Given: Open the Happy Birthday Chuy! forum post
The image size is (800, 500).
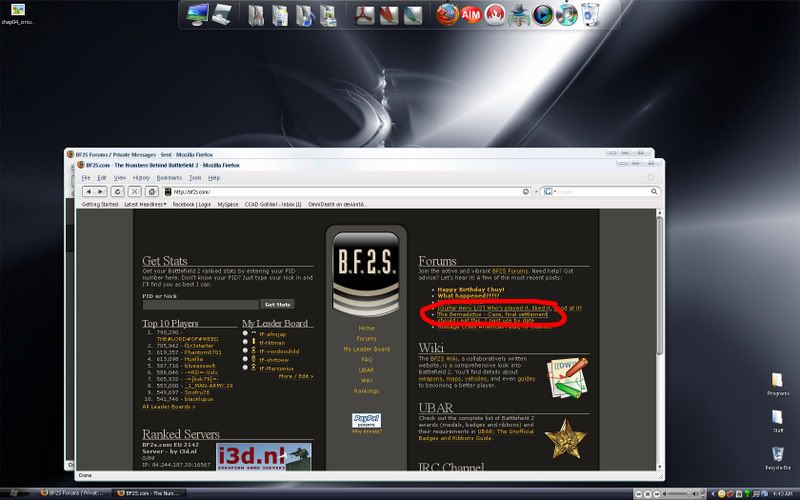Looking at the screenshot, I should (470, 289).
